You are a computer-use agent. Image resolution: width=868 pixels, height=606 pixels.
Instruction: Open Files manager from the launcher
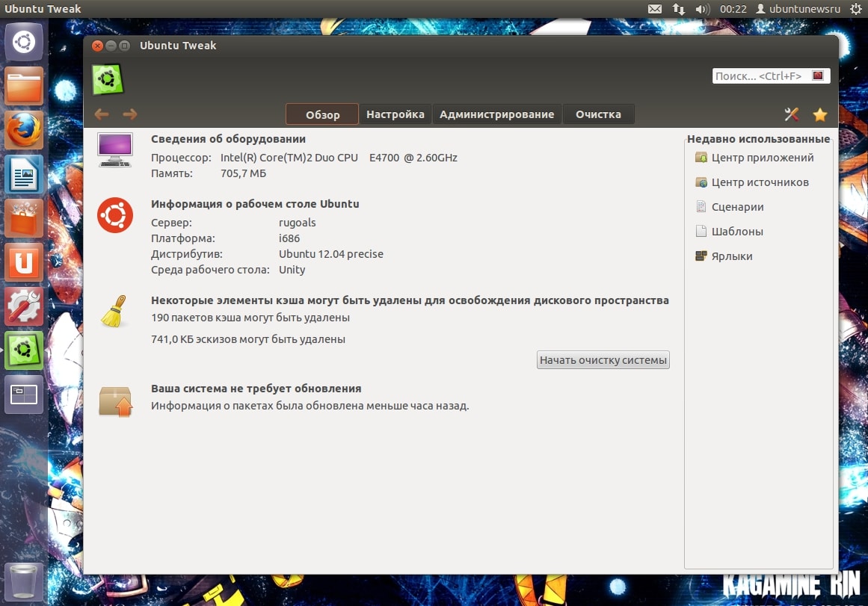pos(24,87)
